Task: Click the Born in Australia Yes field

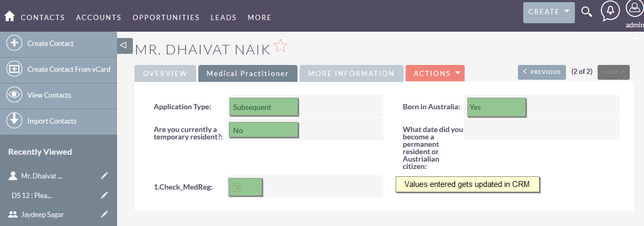Action: [496, 107]
